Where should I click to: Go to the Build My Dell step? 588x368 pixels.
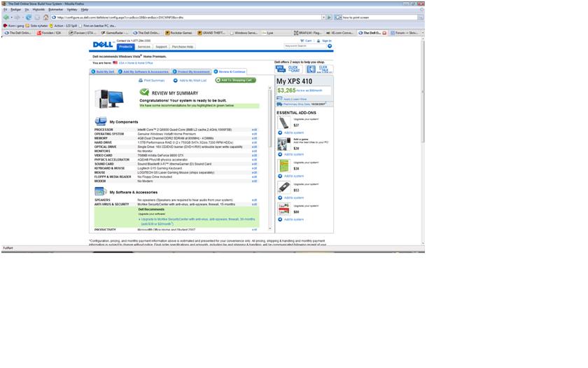(x=103, y=71)
